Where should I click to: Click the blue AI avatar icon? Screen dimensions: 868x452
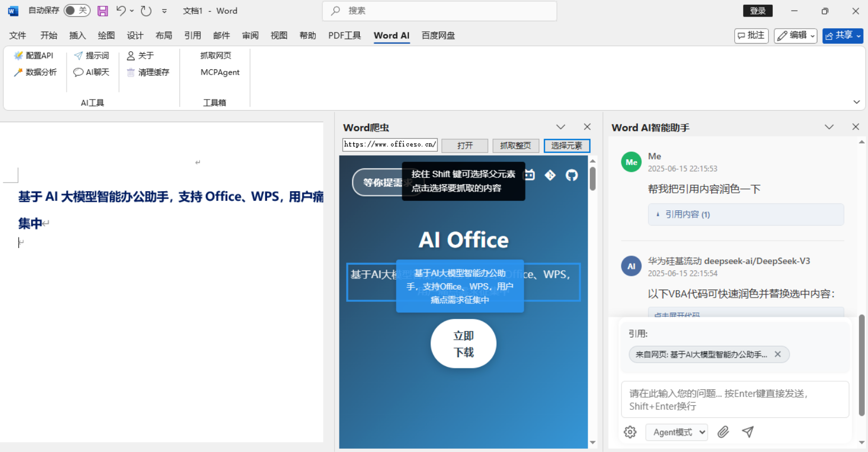[631, 266]
